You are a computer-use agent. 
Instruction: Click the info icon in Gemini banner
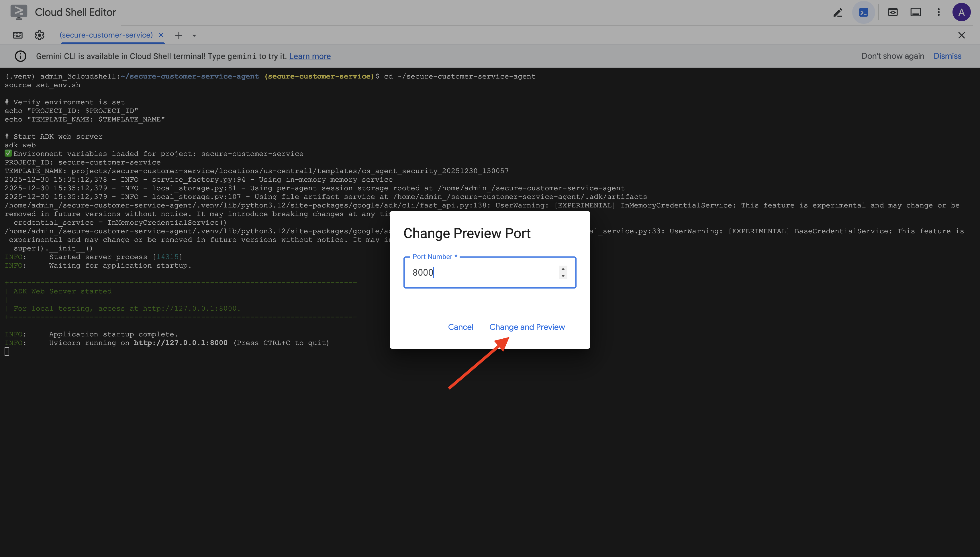click(x=21, y=56)
